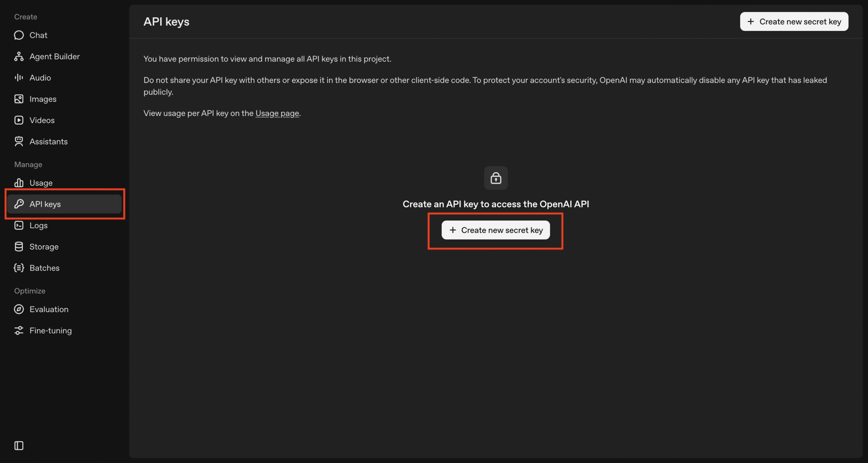Open the Logs menu item
The width and height of the screenshot is (868, 463).
pos(38,226)
